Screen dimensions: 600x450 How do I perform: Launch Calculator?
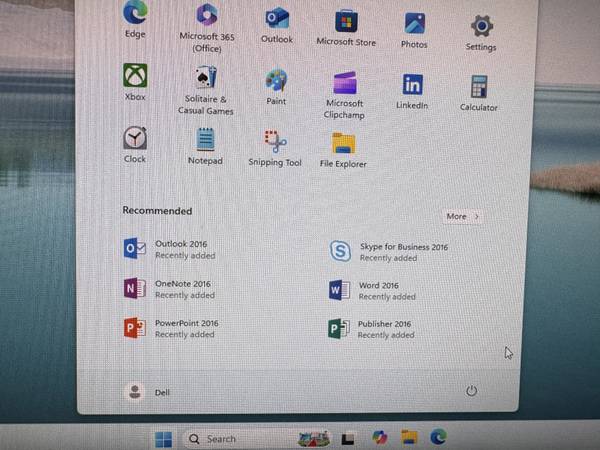(479, 93)
